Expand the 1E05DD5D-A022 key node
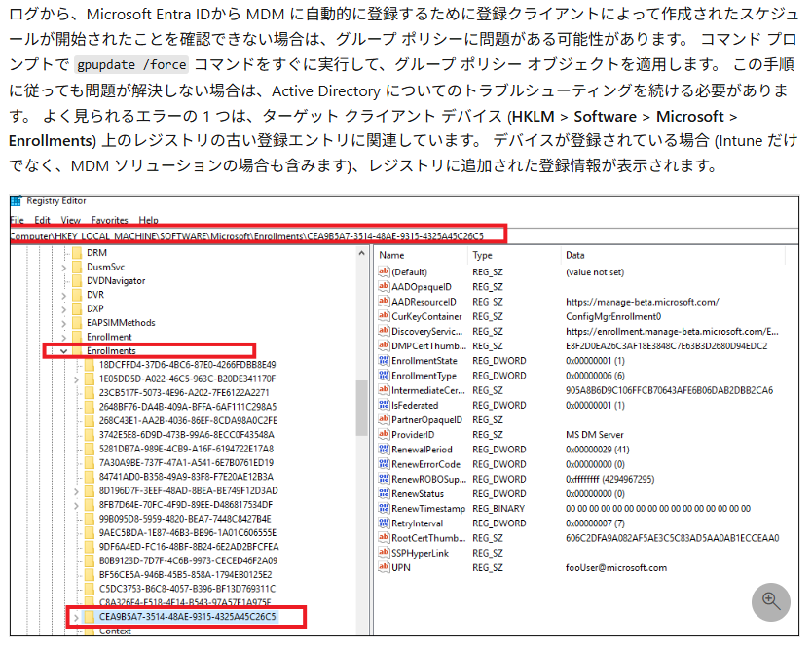 click(76, 379)
